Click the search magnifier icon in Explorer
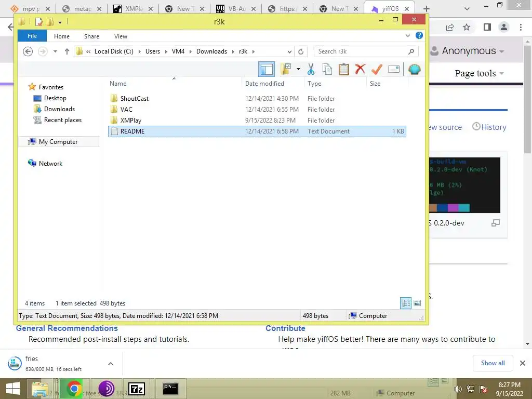The width and height of the screenshot is (532, 399). [x=411, y=51]
